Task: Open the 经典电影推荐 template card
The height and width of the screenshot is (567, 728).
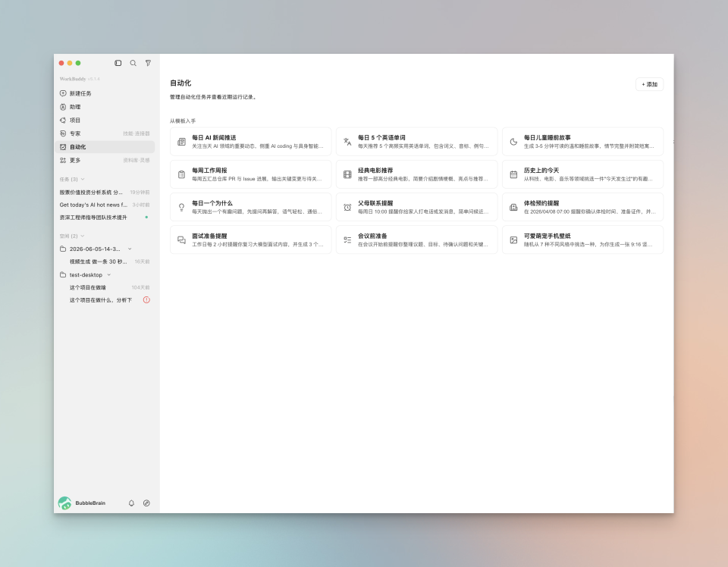Action: coord(417,174)
